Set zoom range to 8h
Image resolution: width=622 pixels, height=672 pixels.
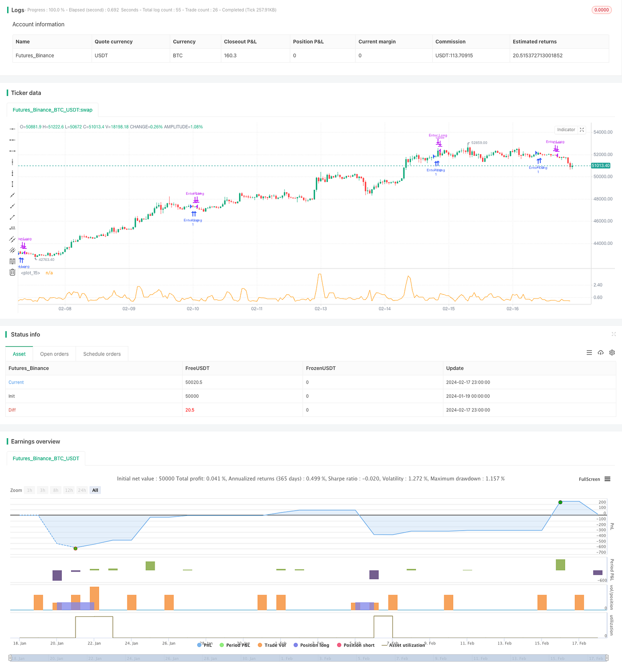click(56, 490)
